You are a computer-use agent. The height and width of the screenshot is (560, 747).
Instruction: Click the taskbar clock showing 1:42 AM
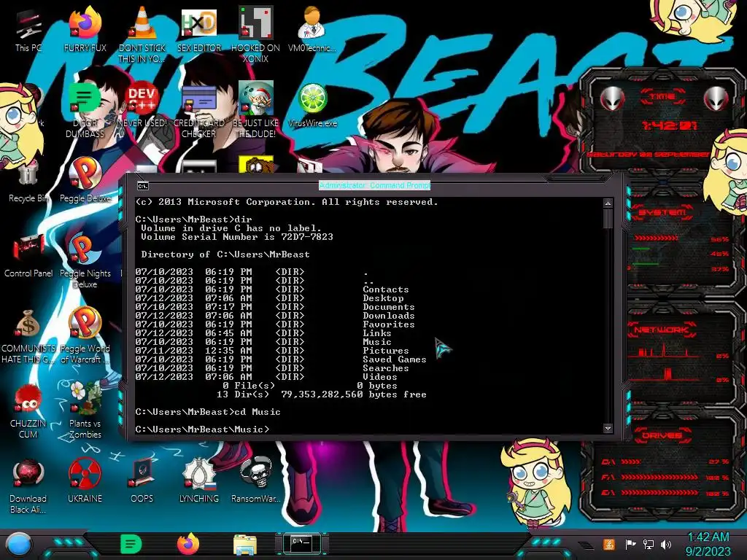point(708,544)
